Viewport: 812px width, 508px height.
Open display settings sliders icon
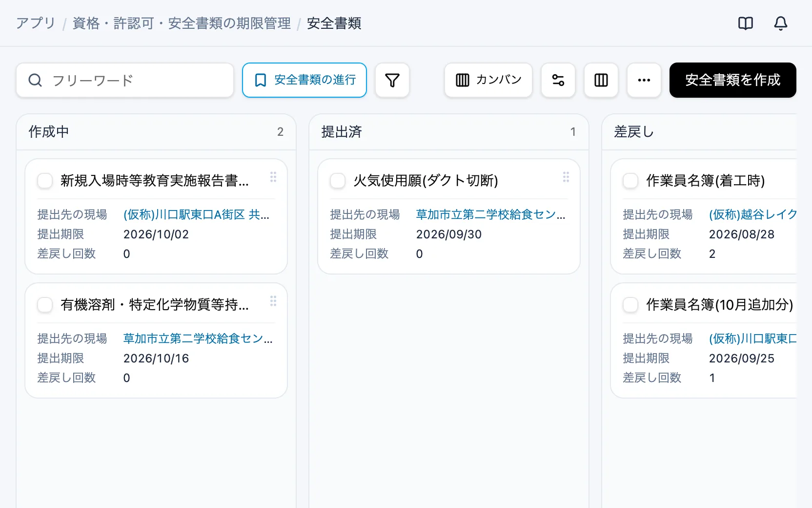coord(558,80)
